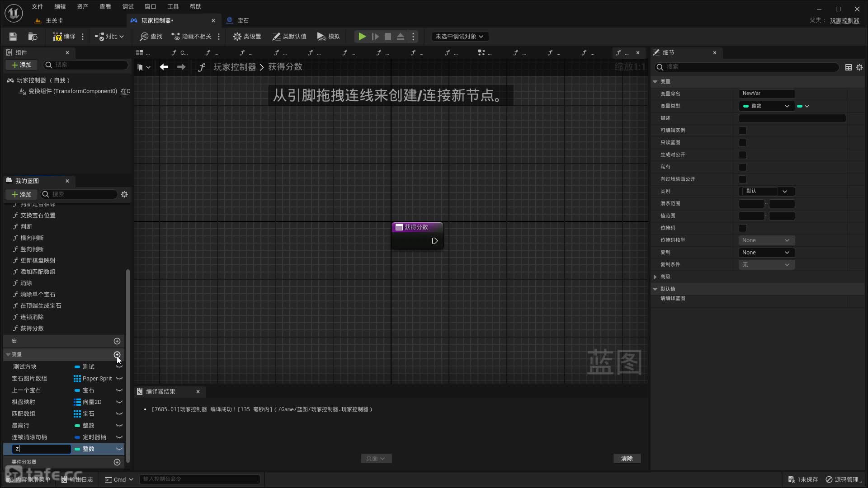Click 添加 button in 我的蓝图 panel

[x=22, y=195]
